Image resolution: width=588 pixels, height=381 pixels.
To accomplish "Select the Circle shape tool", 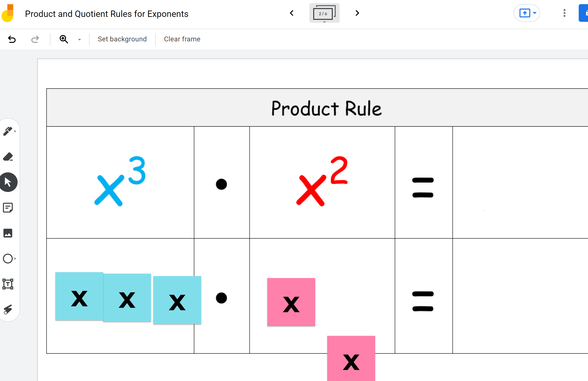I will coord(7,259).
